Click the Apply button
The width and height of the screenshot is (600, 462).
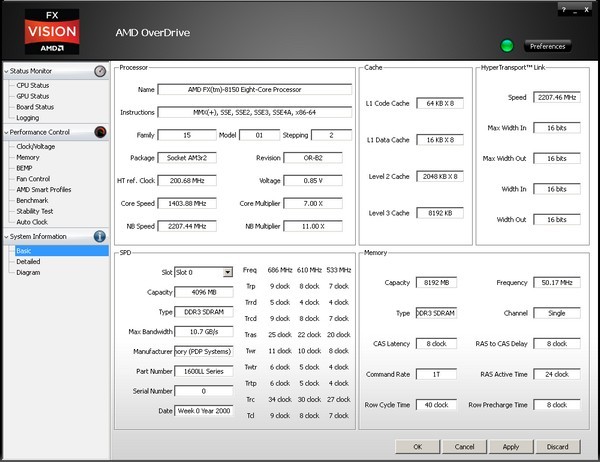(510, 446)
